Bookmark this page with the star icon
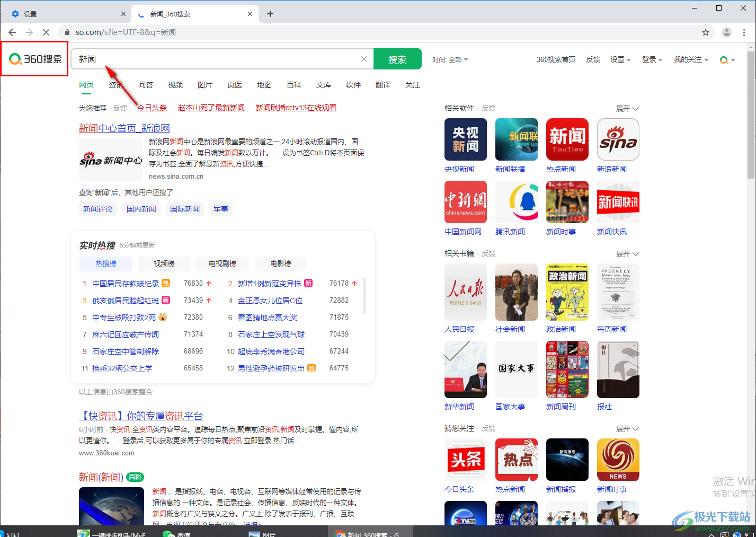The height and width of the screenshot is (537, 756). coord(706,32)
